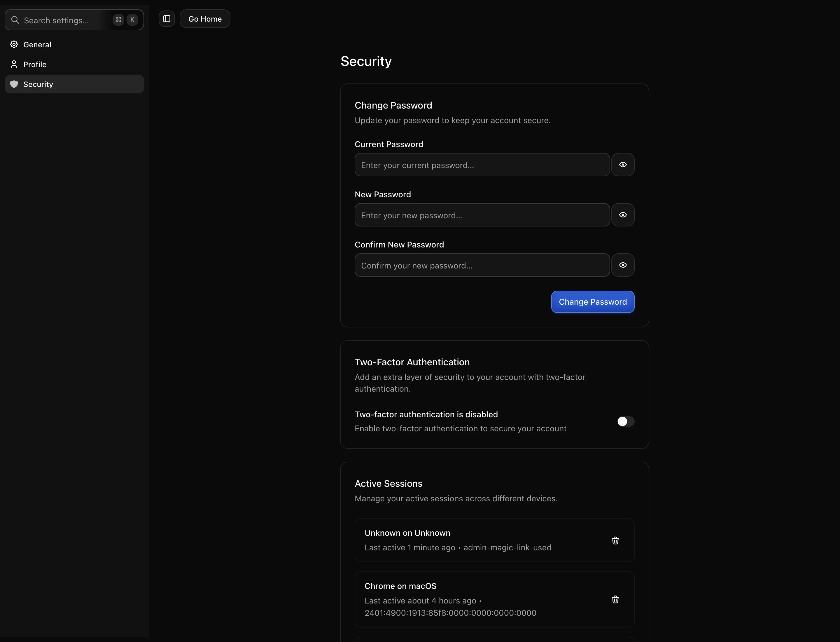Toggle the sidebar panel icon
This screenshot has width=840, height=642.
pos(167,19)
